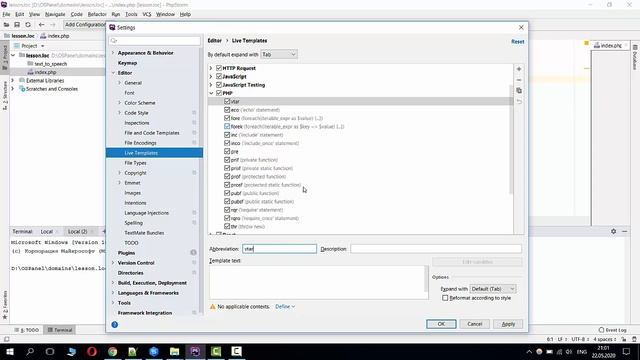Click the template list vertical scrollbar
640x360 pixels.
point(511,139)
